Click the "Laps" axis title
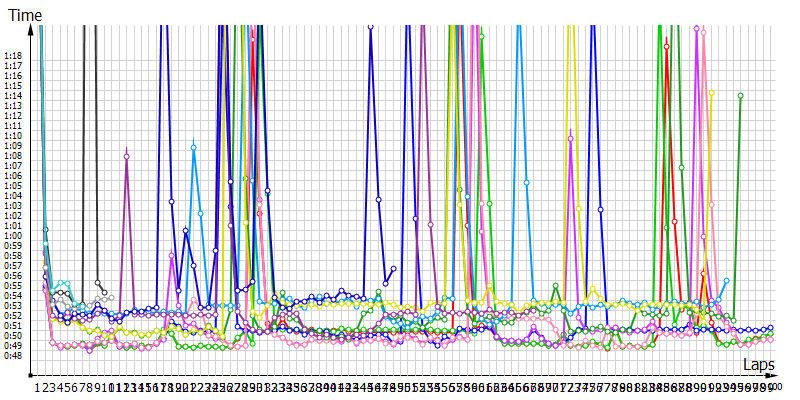800x400 pixels. coord(759,366)
